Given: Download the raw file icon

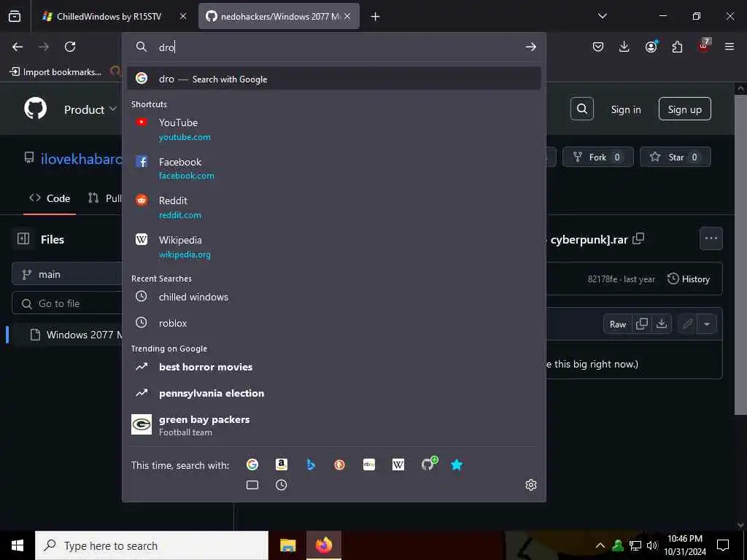Looking at the screenshot, I should pos(661,324).
